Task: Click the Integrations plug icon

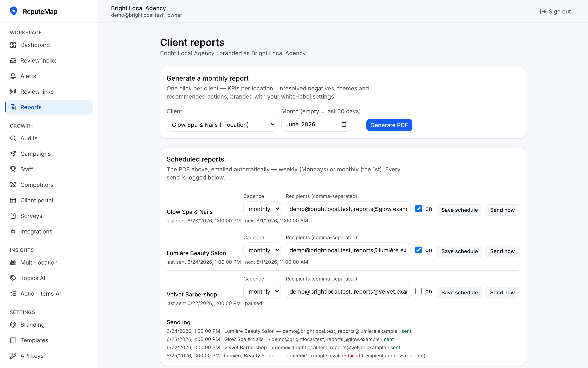Action: pyautogui.click(x=13, y=231)
